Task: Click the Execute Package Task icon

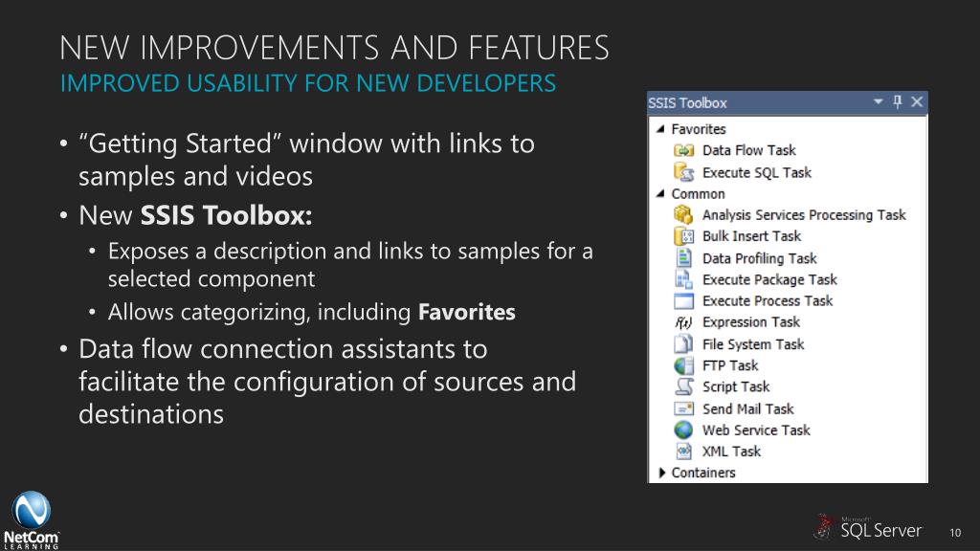Action: (x=683, y=279)
